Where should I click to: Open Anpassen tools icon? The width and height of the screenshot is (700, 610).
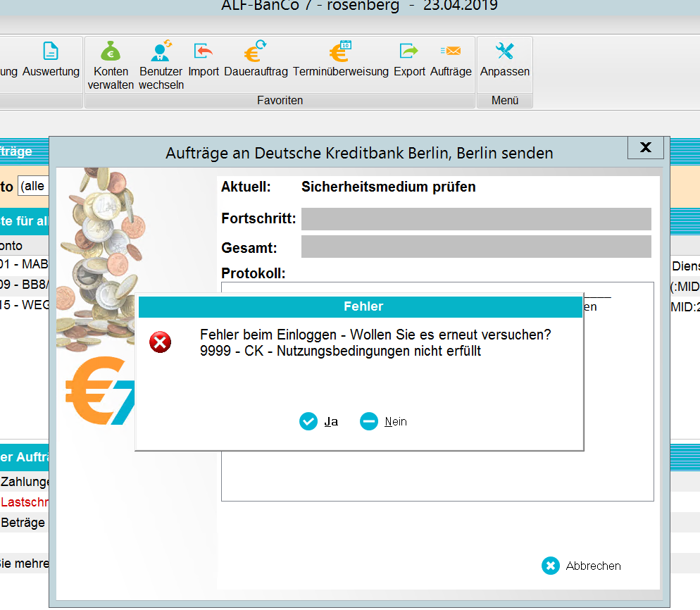[504, 51]
